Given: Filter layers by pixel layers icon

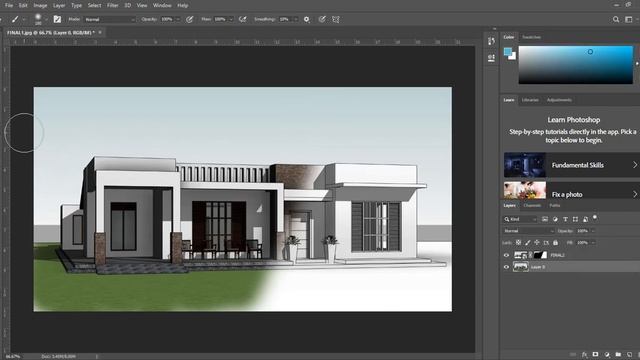Looking at the screenshot, I should (545, 219).
